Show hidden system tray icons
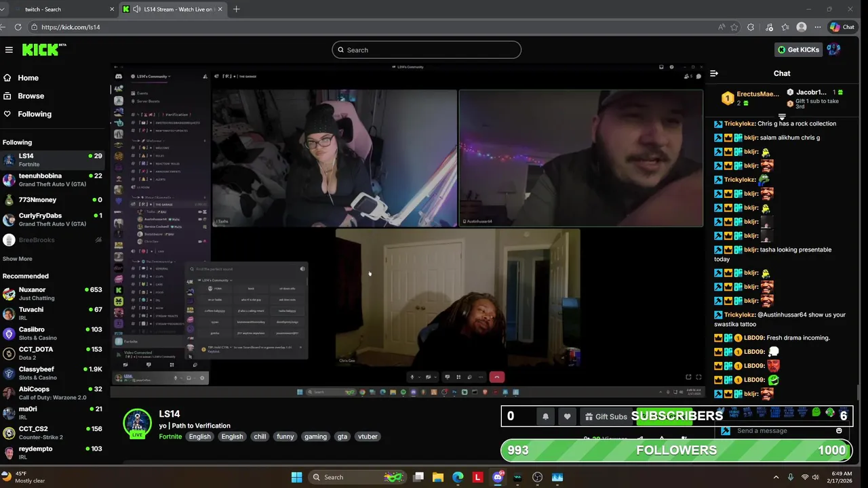Image resolution: width=868 pixels, height=488 pixels. click(776, 477)
